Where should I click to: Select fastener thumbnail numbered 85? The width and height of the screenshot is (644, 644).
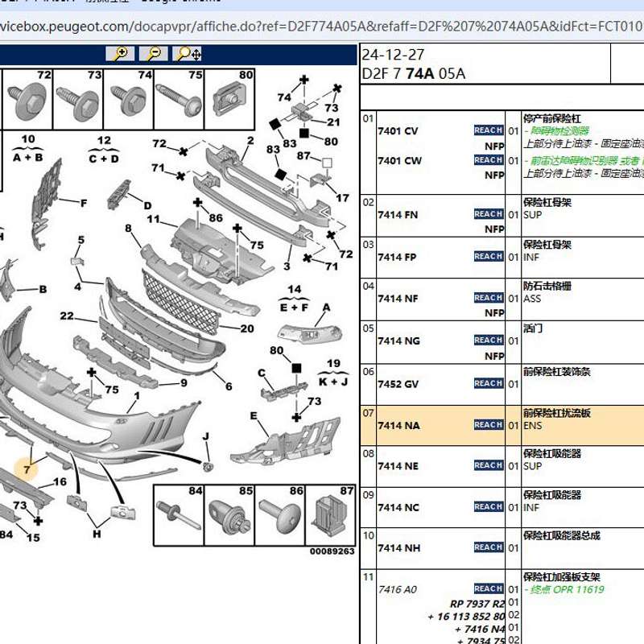pos(229,515)
